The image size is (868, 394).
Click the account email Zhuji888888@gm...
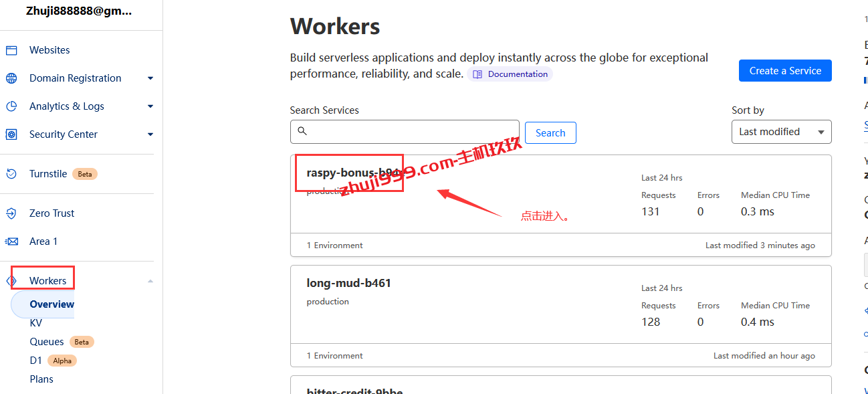pyautogui.click(x=79, y=11)
